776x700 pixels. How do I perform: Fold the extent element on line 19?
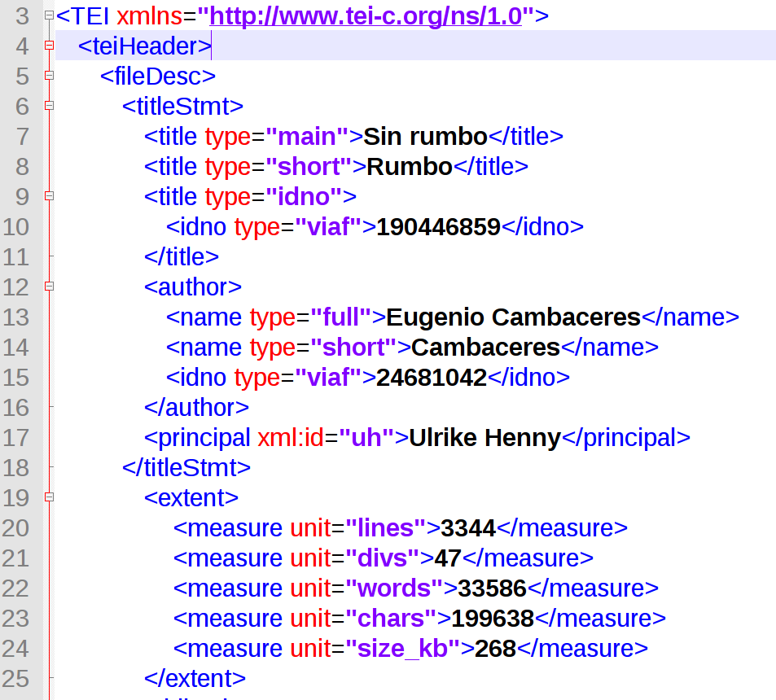[50, 497]
